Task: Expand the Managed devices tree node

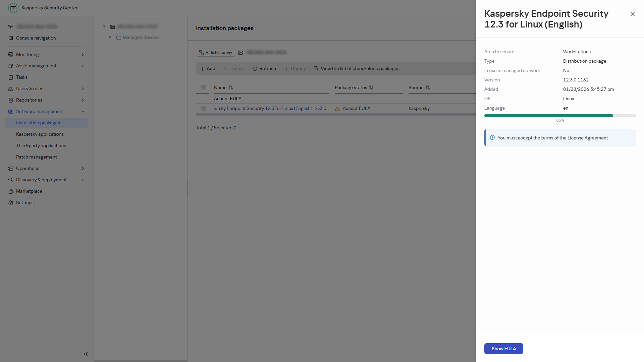Action: pyautogui.click(x=110, y=37)
